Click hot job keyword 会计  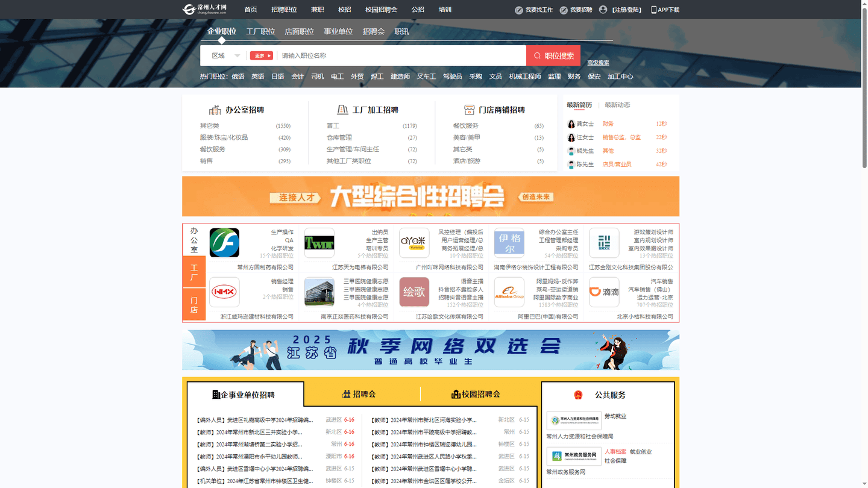pos(298,77)
